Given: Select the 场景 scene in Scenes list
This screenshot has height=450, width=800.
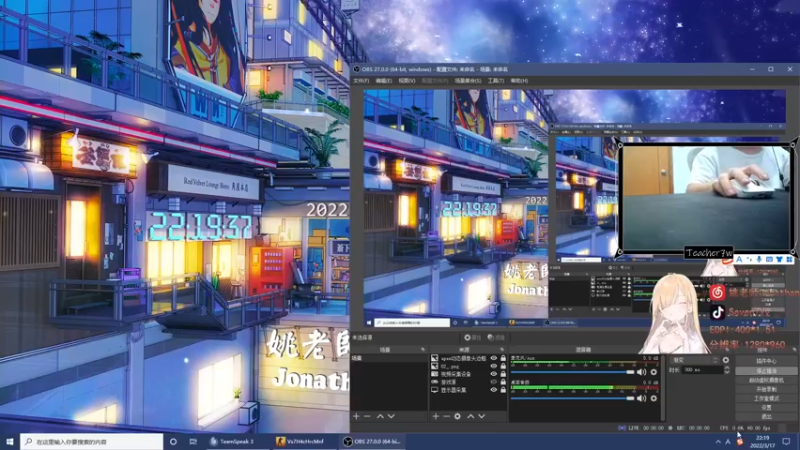Looking at the screenshot, I should point(389,358).
